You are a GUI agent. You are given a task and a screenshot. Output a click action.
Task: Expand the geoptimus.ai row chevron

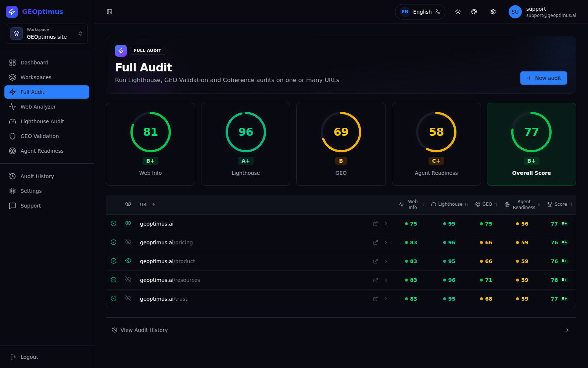386,224
